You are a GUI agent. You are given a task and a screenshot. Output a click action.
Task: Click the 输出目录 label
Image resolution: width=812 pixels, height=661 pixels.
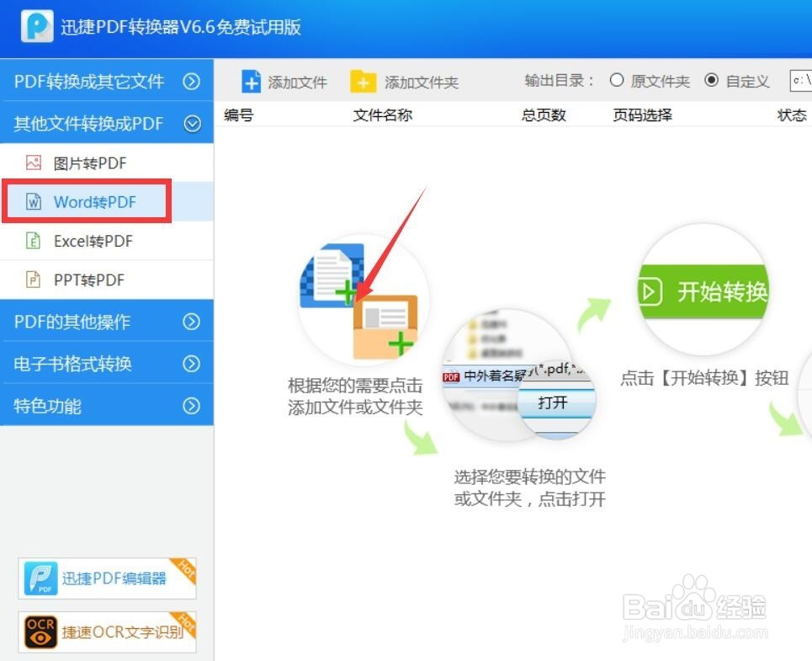click(x=559, y=80)
